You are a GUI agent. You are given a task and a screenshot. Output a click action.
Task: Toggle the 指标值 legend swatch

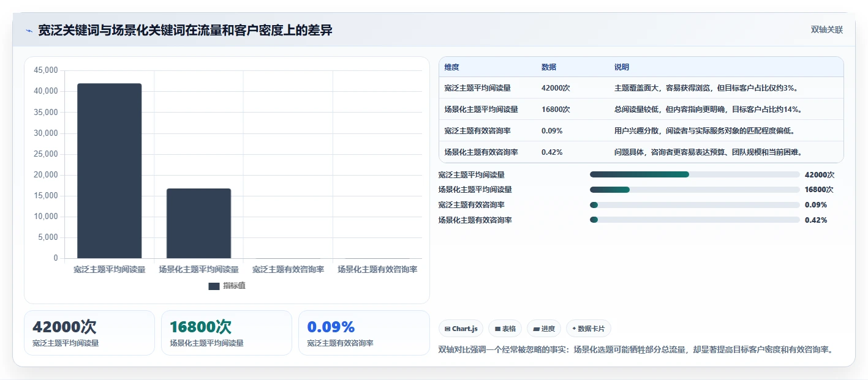(214, 286)
